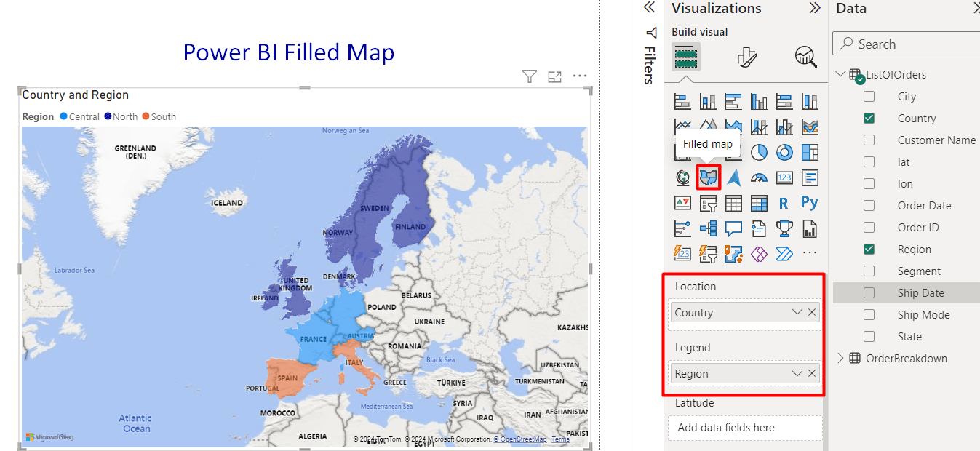Viewport: 980px width, 451px height.
Task: Expand the OrderBreakdown table
Action: [x=841, y=358]
